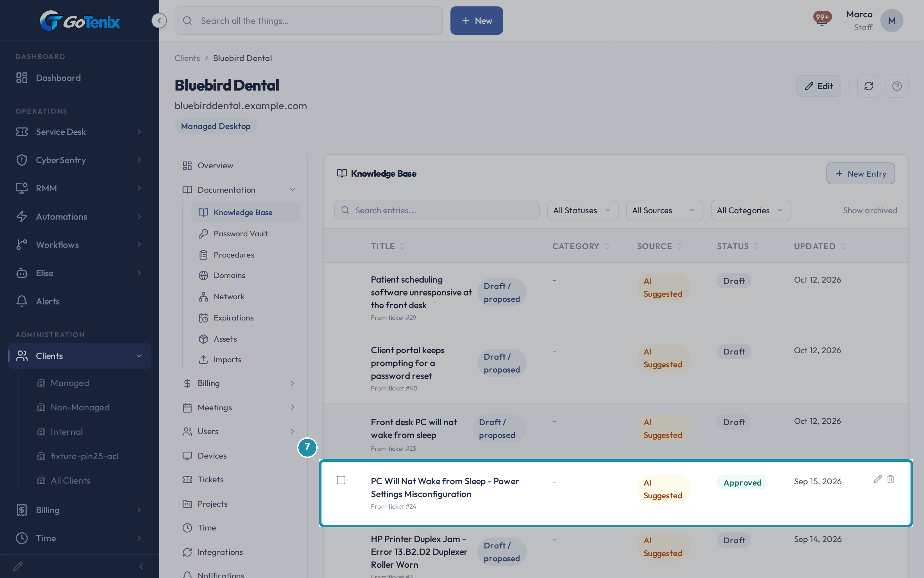924x578 pixels.
Task: Go to Dashboard in the sidebar
Action: tap(80, 78)
